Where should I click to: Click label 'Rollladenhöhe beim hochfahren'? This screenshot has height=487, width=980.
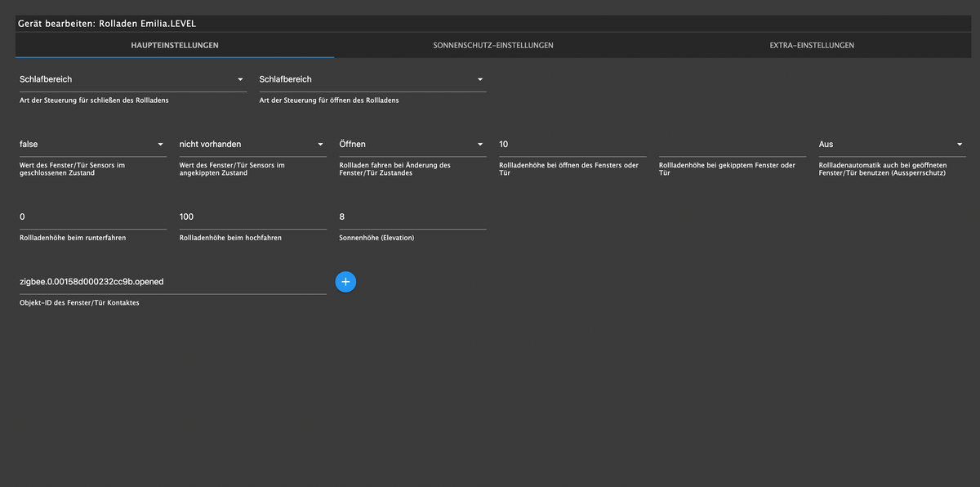[230, 238]
